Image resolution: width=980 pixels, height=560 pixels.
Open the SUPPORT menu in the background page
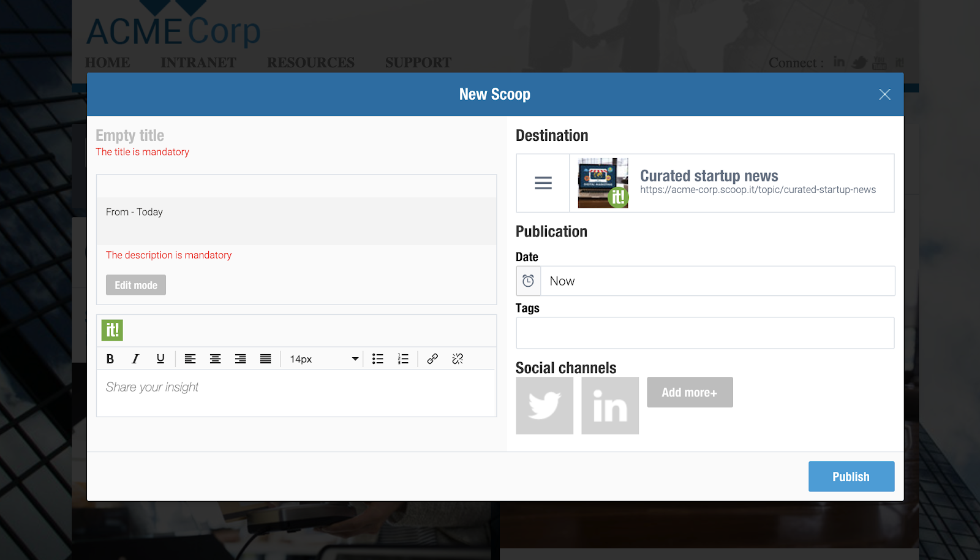(418, 62)
